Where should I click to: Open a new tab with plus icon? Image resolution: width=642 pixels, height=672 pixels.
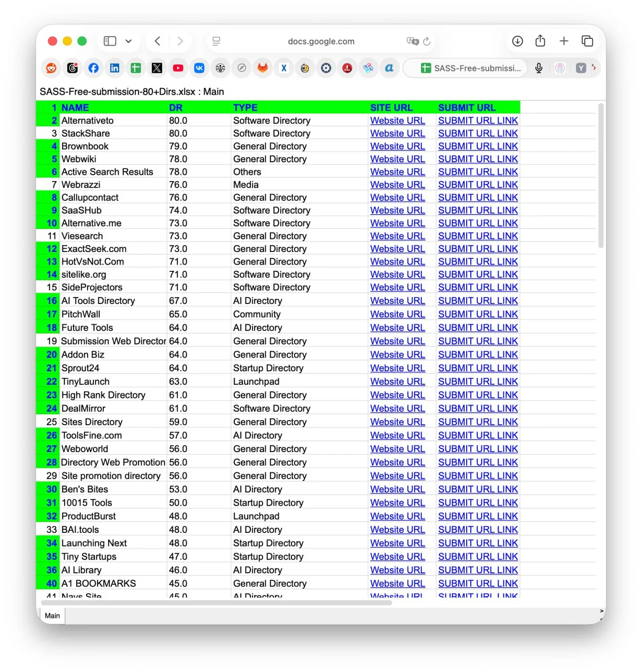(x=564, y=41)
